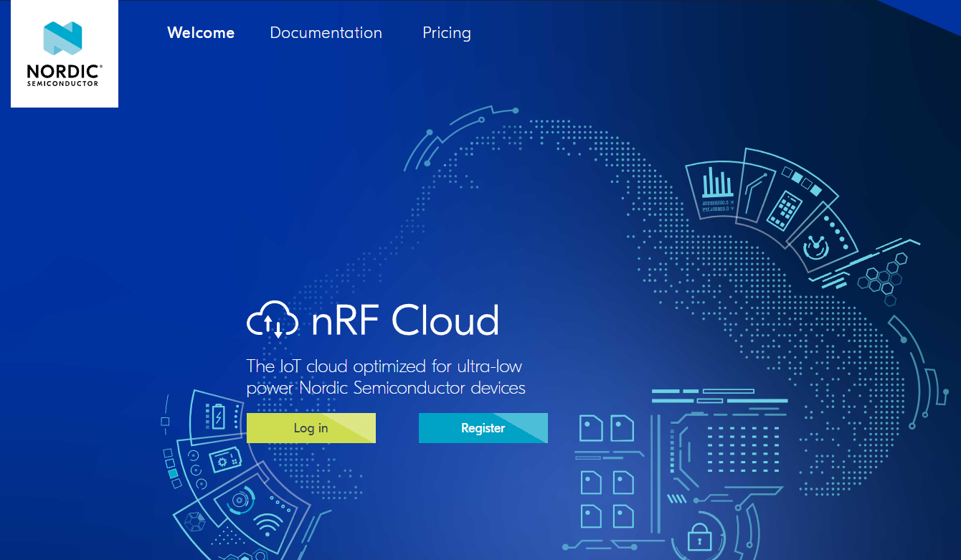Click the nRF Cloud heading text
Screen dimensions: 961x560
pyautogui.click(x=405, y=321)
